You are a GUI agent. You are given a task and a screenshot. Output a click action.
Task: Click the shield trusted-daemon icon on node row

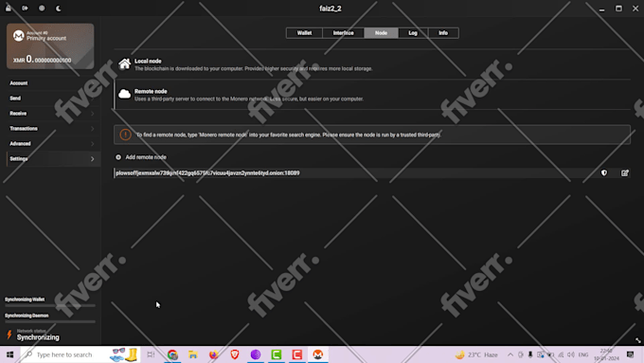[x=604, y=173]
